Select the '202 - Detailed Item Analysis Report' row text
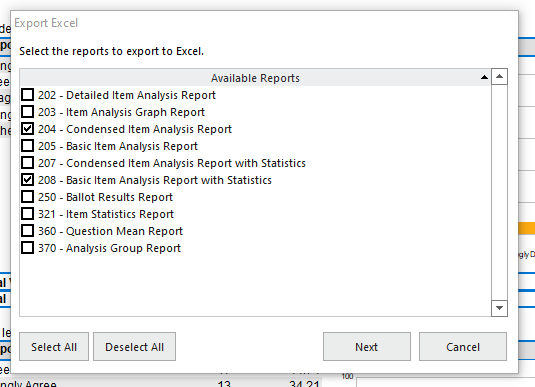535x387 pixels. point(127,95)
